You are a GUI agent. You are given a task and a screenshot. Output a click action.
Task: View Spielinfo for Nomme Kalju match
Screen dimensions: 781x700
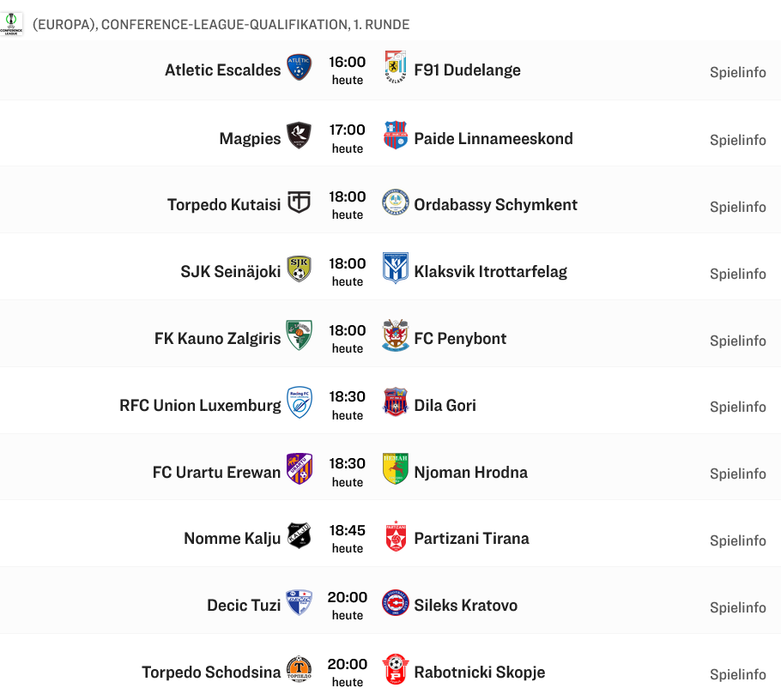tap(737, 540)
